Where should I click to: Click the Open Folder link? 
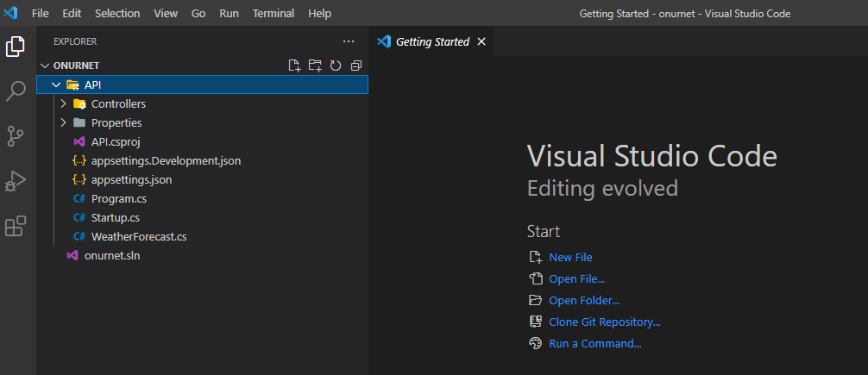click(584, 300)
